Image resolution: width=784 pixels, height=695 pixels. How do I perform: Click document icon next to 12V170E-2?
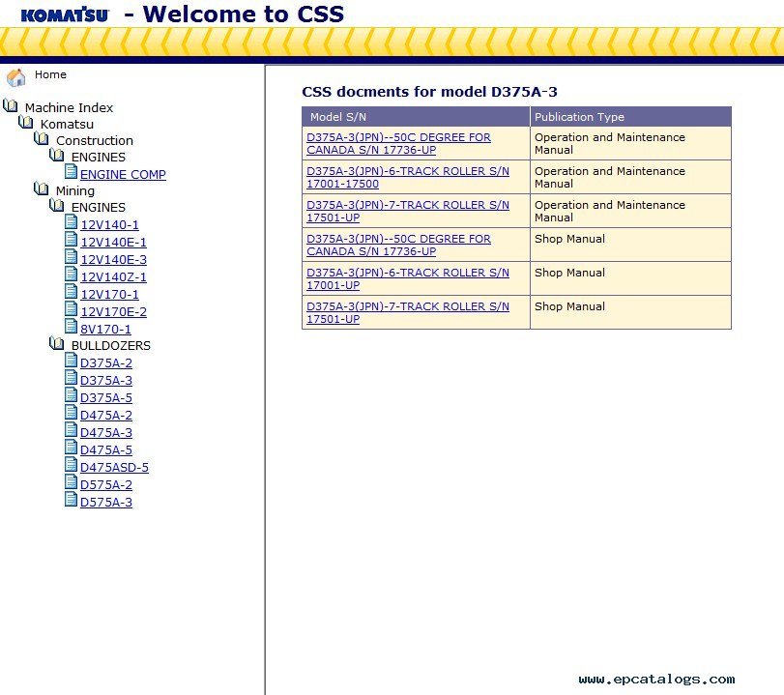[x=72, y=309]
